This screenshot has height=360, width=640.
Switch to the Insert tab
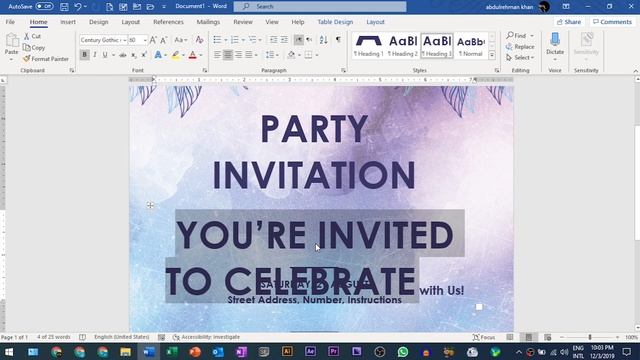[68, 22]
